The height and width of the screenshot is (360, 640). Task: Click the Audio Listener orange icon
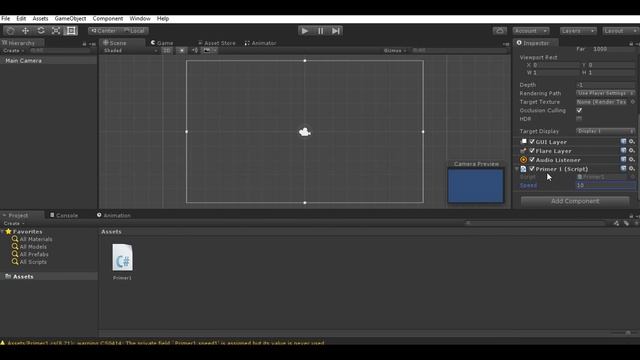pyautogui.click(x=523, y=160)
